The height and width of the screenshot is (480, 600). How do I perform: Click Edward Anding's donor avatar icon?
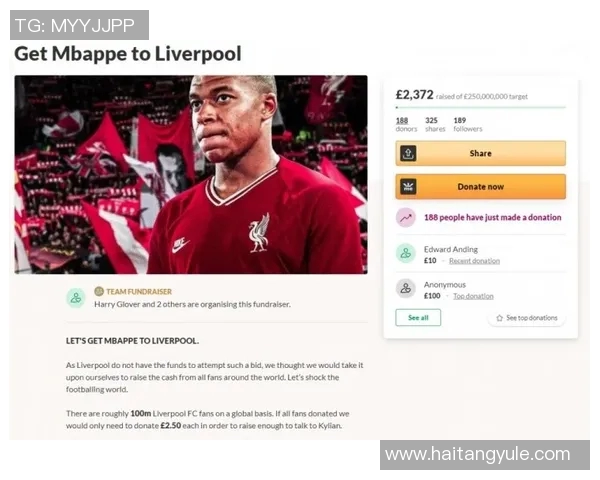pos(406,253)
